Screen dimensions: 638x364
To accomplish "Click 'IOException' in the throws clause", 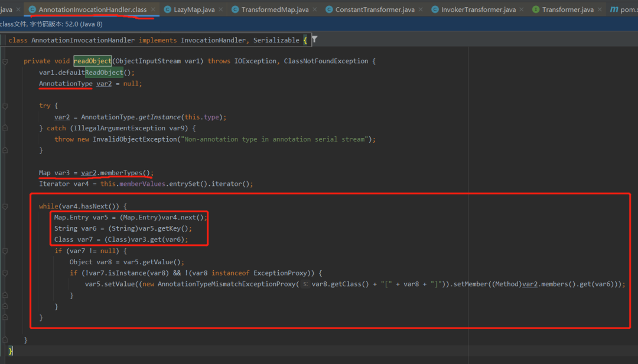I will [255, 61].
